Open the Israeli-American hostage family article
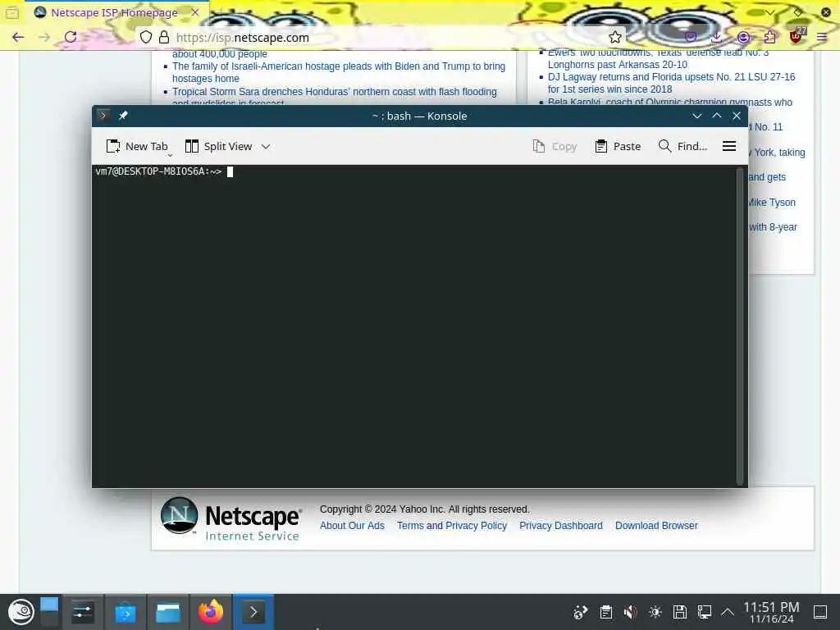The width and height of the screenshot is (840, 630). [339, 72]
